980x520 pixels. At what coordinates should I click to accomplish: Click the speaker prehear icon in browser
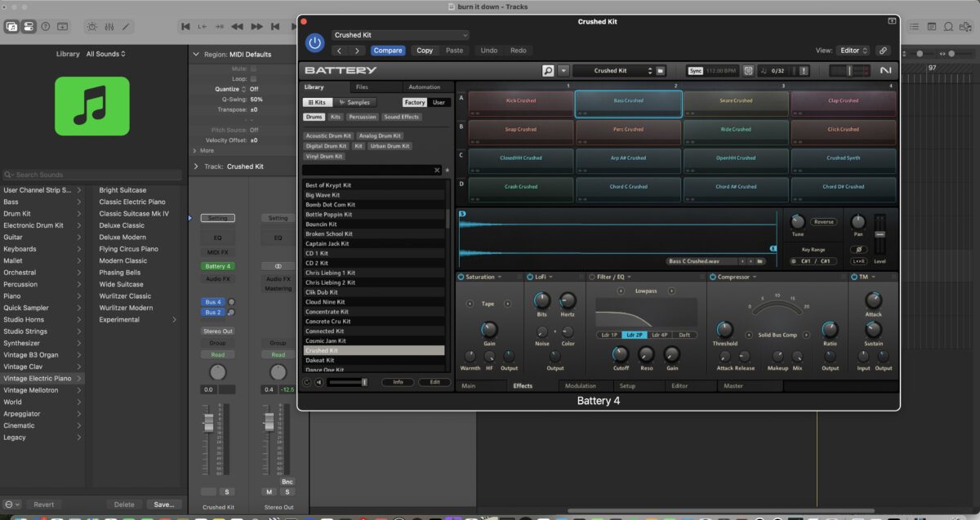pos(318,381)
